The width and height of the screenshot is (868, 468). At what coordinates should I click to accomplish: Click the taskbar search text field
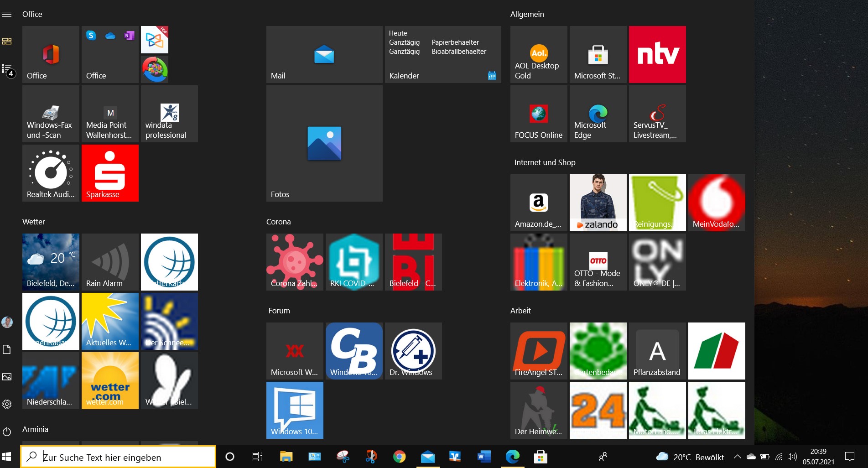coord(118,457)
